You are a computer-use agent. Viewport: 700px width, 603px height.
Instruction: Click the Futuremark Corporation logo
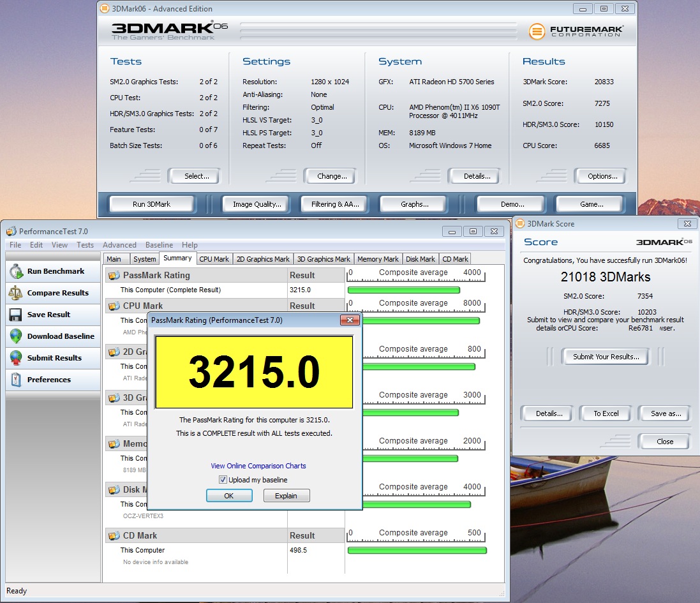pos(576,31)
